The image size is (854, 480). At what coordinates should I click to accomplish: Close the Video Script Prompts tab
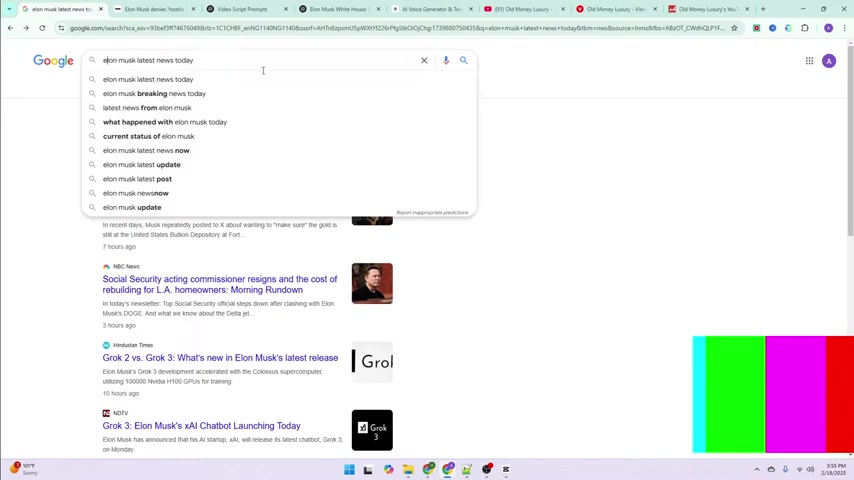(x=286, y=9)
